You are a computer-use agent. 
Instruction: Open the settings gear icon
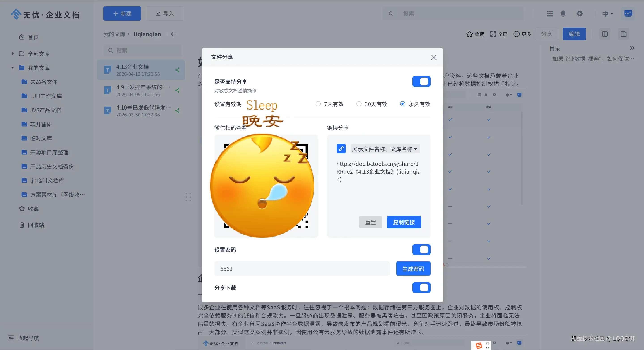pos(580,13)
